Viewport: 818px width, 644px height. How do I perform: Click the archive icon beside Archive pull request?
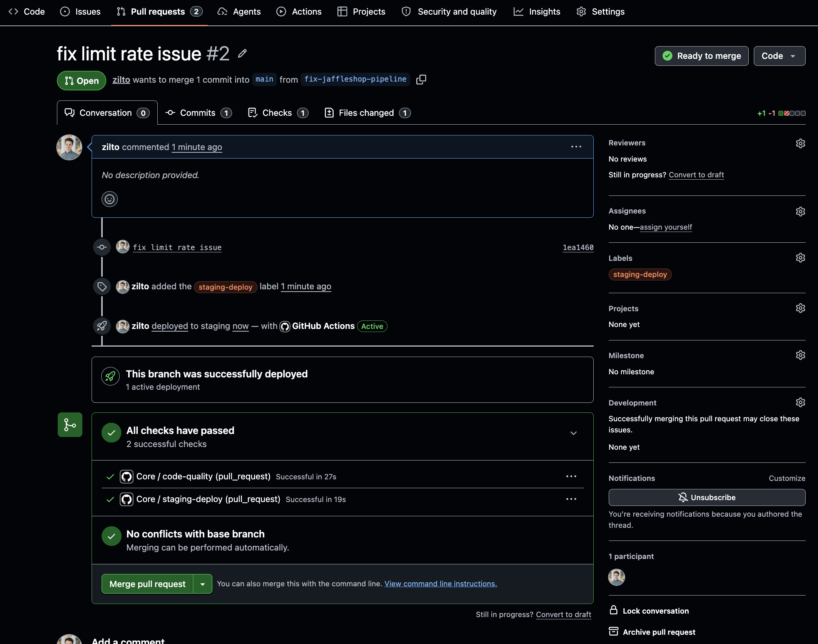[x=614, y=632]
